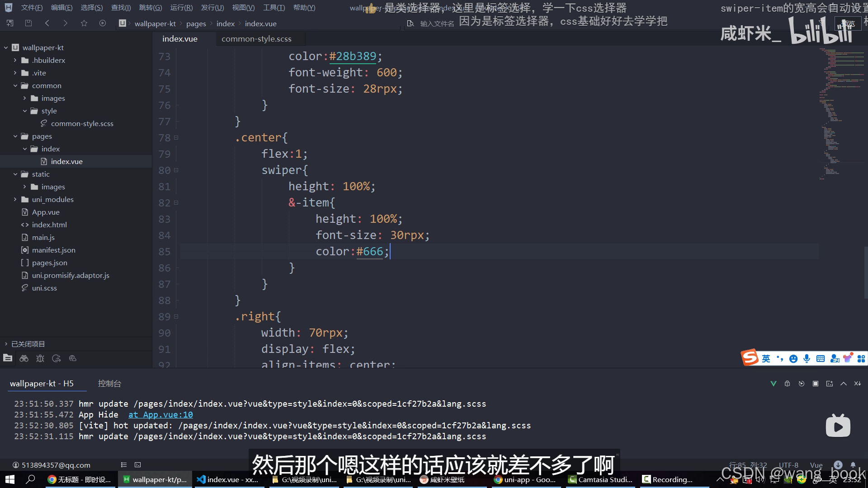Expand the .hbuilderx folder
Screen dimensions: 868x488
[15, 60]
